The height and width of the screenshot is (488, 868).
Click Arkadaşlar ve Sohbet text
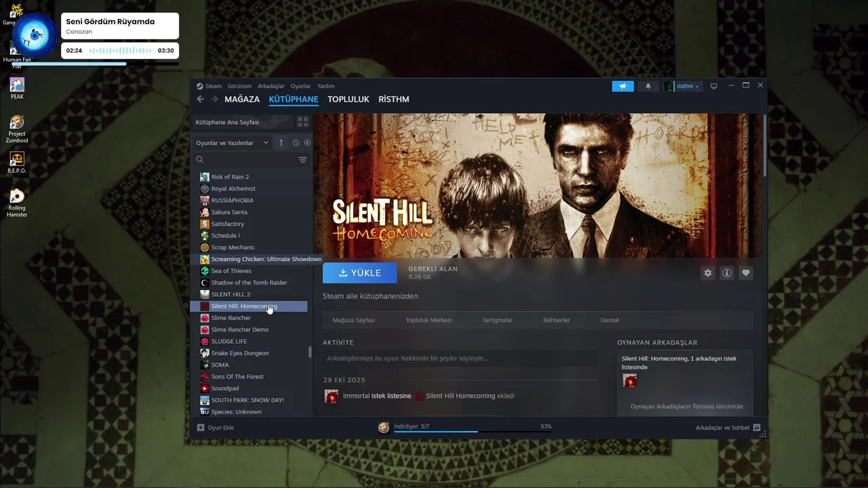[723, 428]
